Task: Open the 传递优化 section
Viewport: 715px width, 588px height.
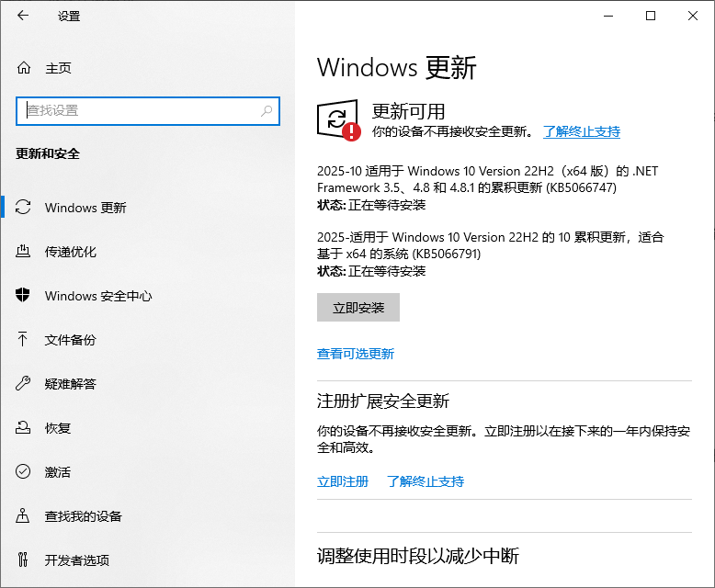Action: point(70,252)
